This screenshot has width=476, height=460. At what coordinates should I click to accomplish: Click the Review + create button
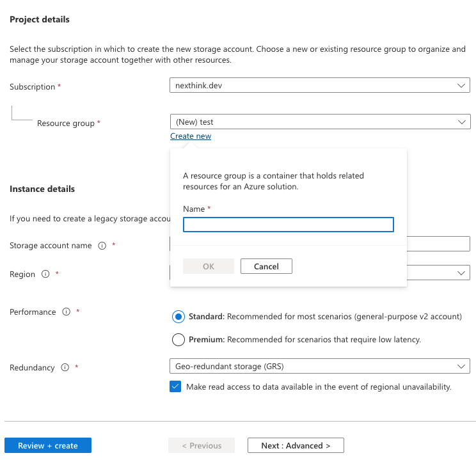48,445
